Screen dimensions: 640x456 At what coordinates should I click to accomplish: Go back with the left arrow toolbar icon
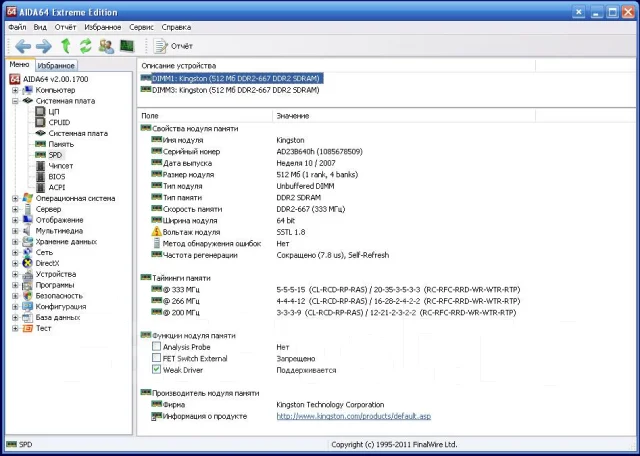click(23, 46)
